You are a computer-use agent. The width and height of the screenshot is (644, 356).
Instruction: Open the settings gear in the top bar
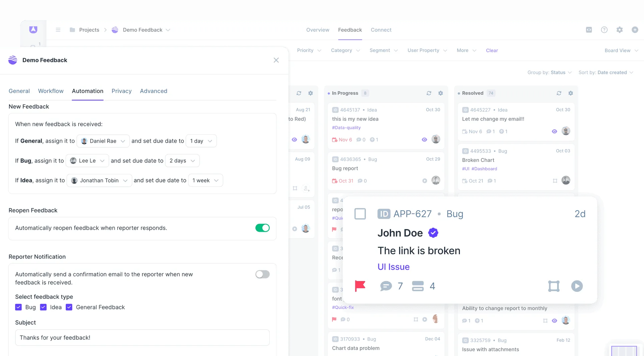[x=620, y=30]
